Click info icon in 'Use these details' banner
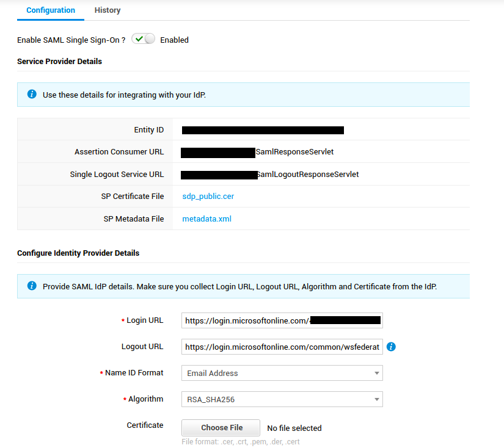 (32, 95)
